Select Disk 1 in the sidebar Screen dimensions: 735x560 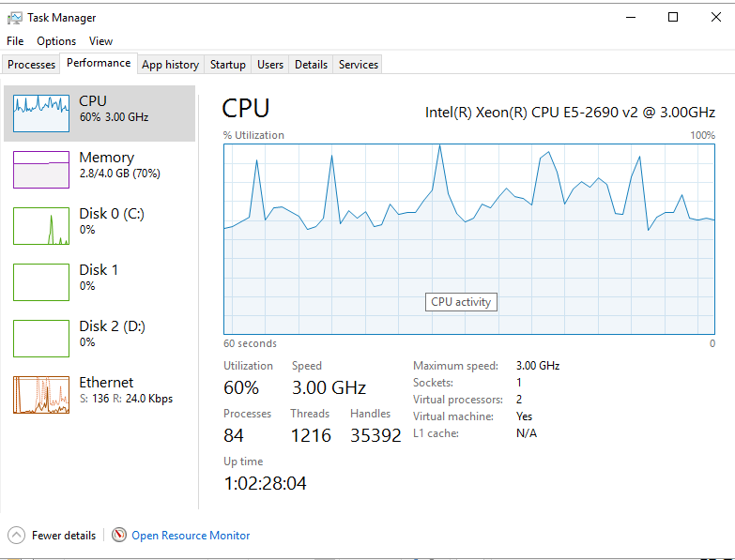coord(40,282)
